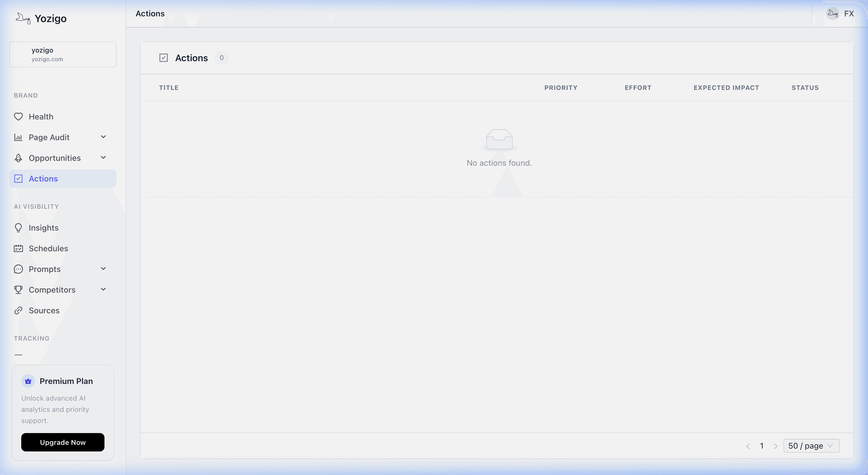Expand the Page Audit section

point(103,137)
